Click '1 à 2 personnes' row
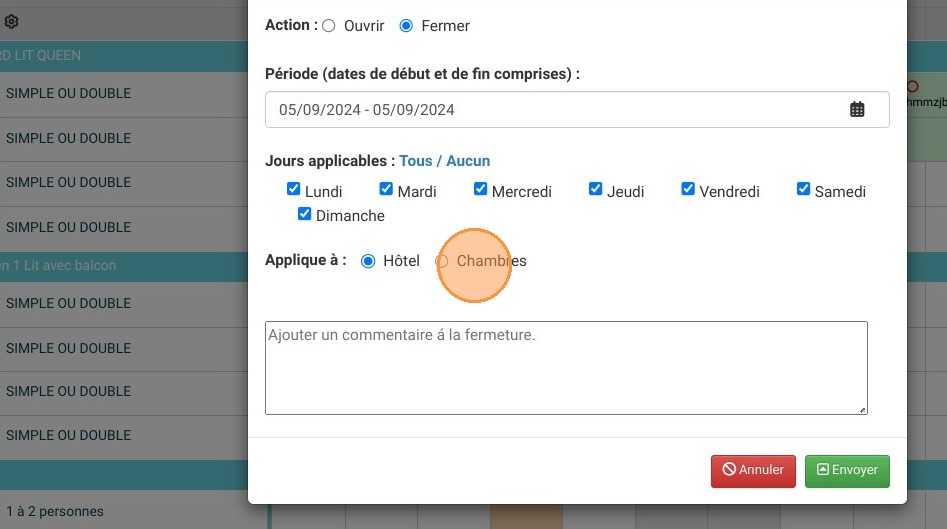Screen dimensions: 947x529 (x=124, y=511)
